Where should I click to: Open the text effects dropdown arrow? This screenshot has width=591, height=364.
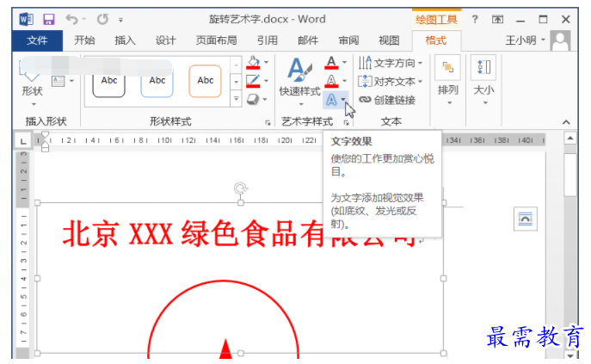(343, 99)
